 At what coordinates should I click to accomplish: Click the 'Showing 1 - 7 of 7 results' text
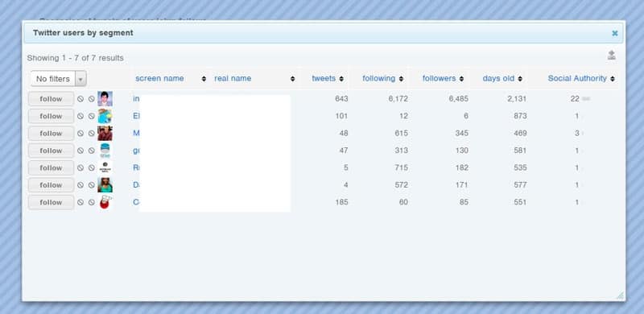coord(75,58)
